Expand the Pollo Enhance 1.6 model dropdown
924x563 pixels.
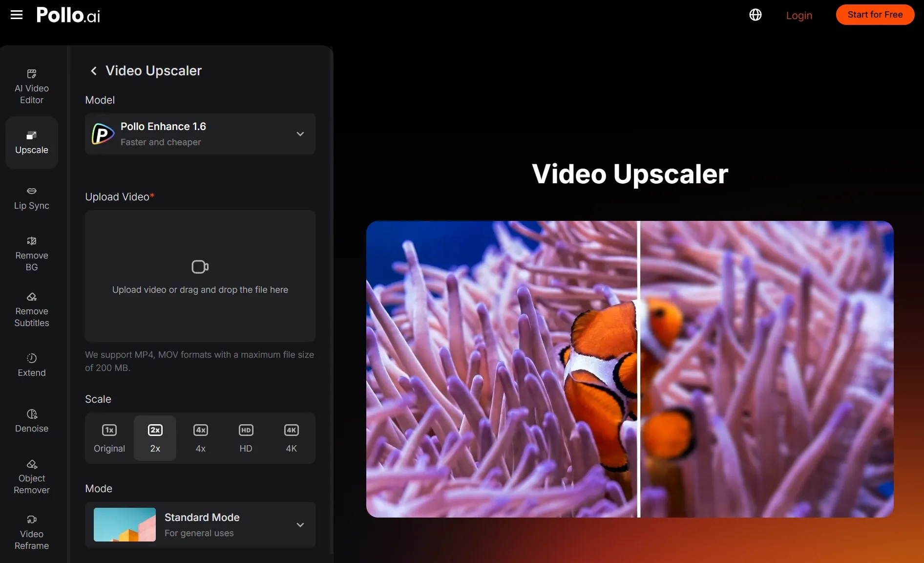[x=200, y=134]
